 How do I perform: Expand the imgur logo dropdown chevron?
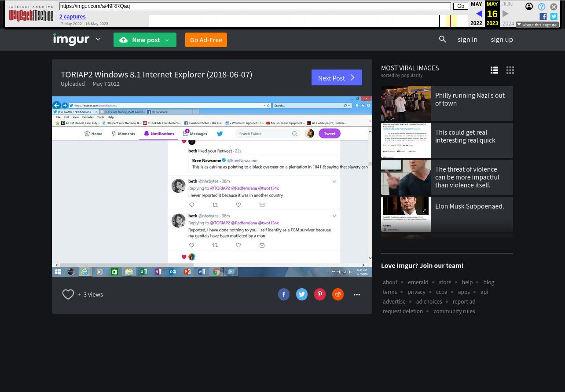(98, 40)
